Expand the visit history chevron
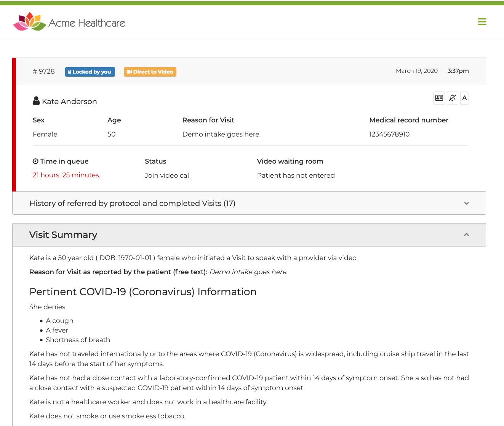The width and height of the screenshot is (504, 426). pos(466,203)
